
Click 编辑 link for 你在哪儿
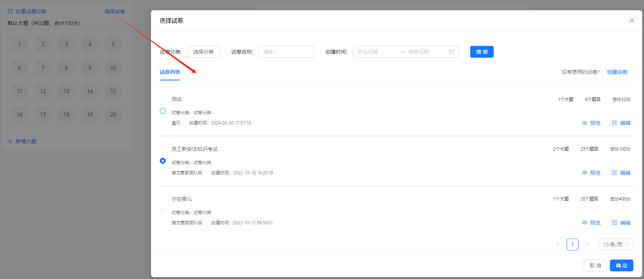point(625,223)
